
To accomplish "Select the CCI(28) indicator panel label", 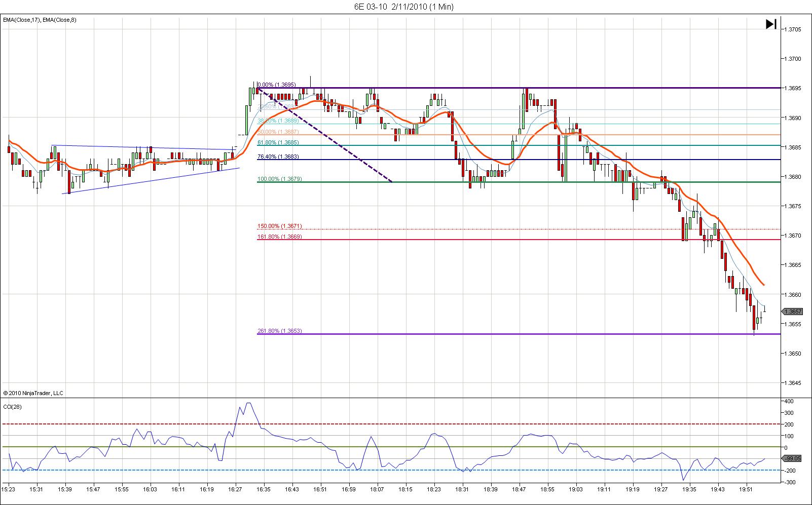I will [x=12, y=406].
